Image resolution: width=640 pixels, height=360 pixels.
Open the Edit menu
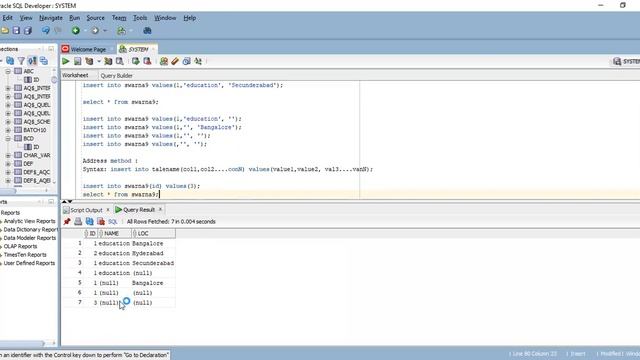click(x=7, y=18)
